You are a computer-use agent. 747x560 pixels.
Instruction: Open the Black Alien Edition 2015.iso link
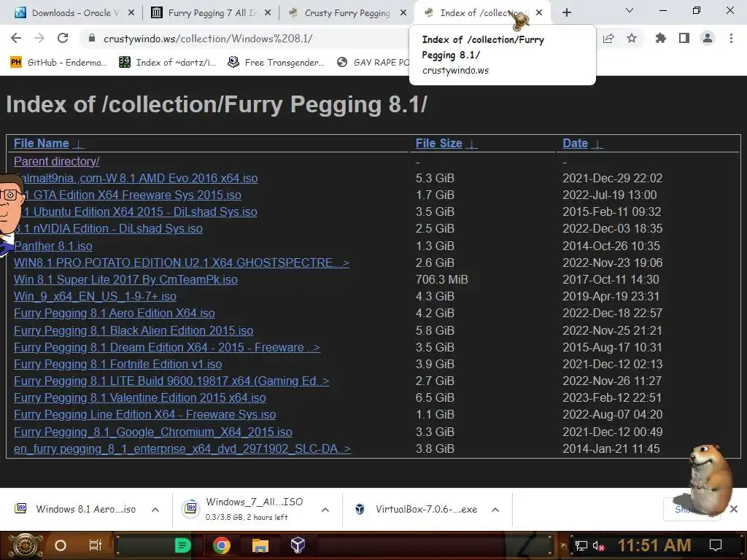point(133,330)
